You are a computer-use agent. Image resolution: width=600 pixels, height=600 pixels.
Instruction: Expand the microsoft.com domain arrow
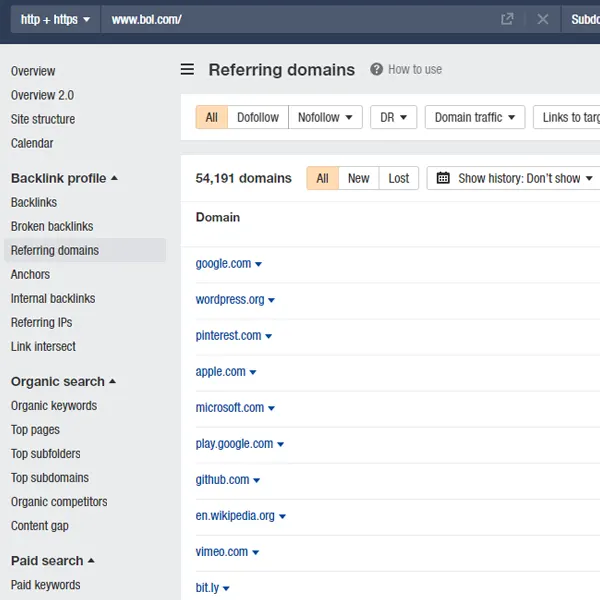[271, 408]
